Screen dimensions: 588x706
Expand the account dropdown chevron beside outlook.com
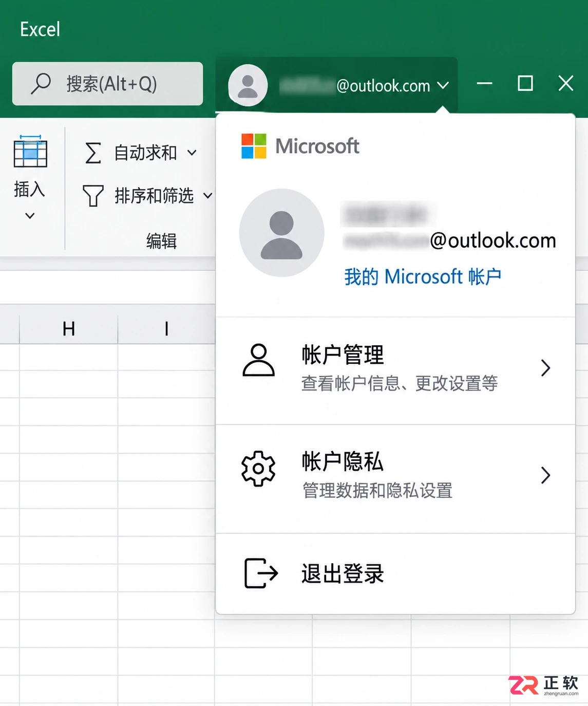(443, 85)
